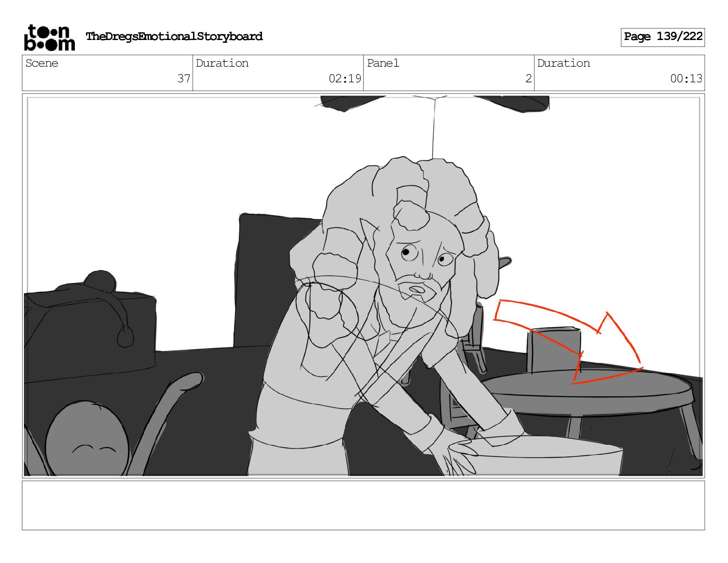
Task: Select the TheDregsEmotionalStoryboard title text
Action: coord(174,36)
